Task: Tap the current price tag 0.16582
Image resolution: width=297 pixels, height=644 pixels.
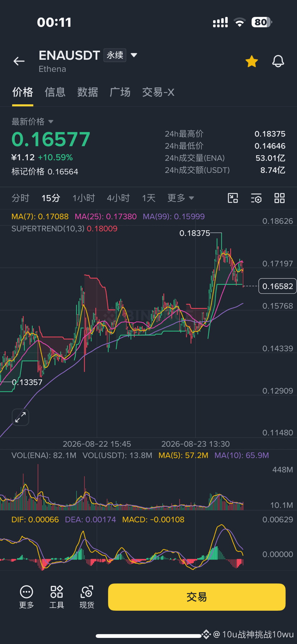Action: 277,286
